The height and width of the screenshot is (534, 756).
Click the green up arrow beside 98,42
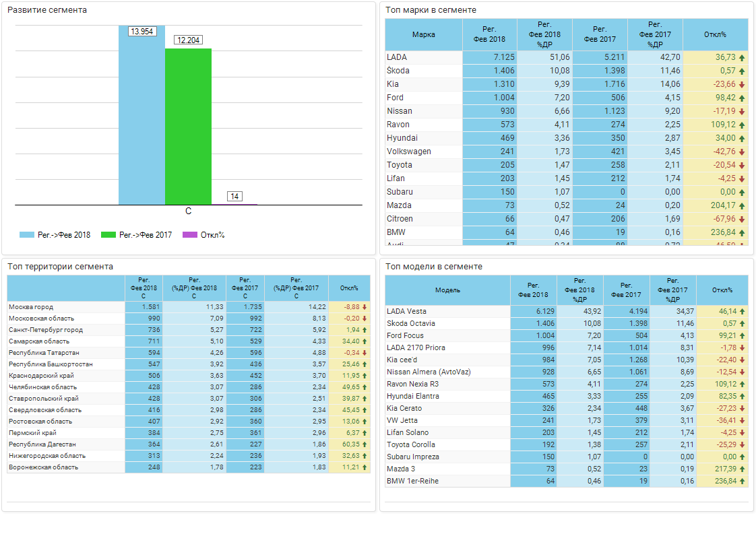coord(742,98)
